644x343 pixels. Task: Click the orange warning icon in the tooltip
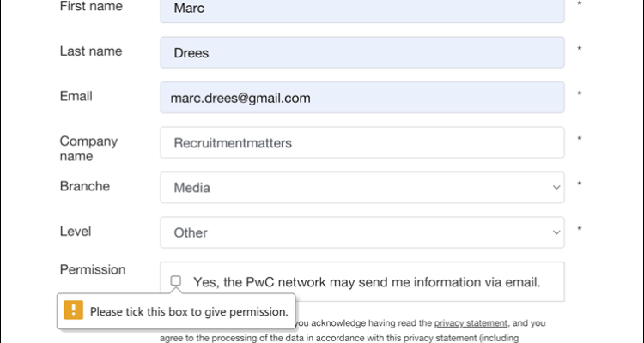coord(74,311)
